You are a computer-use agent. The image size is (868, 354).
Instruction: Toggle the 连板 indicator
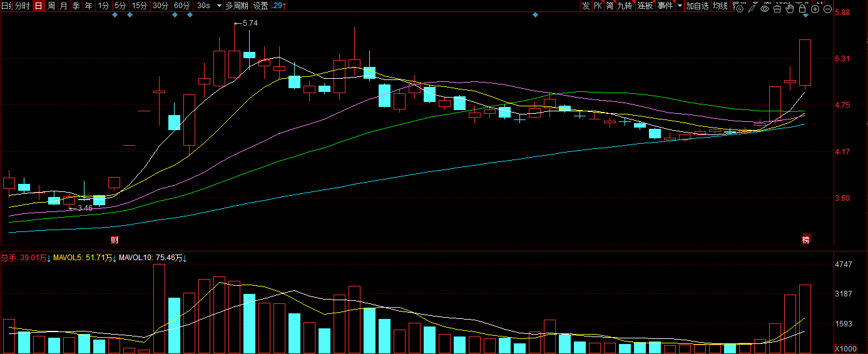tap(645, 6)
